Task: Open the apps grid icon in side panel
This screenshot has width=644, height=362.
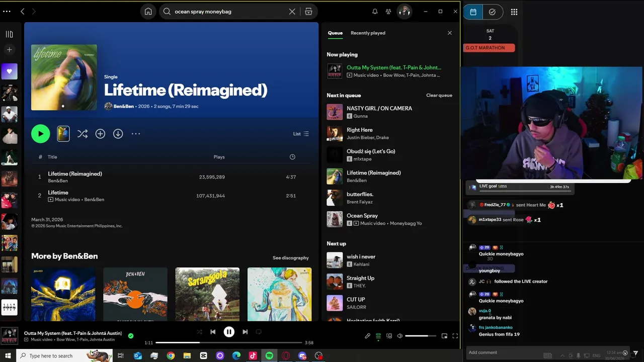Action: coord(514,12)
